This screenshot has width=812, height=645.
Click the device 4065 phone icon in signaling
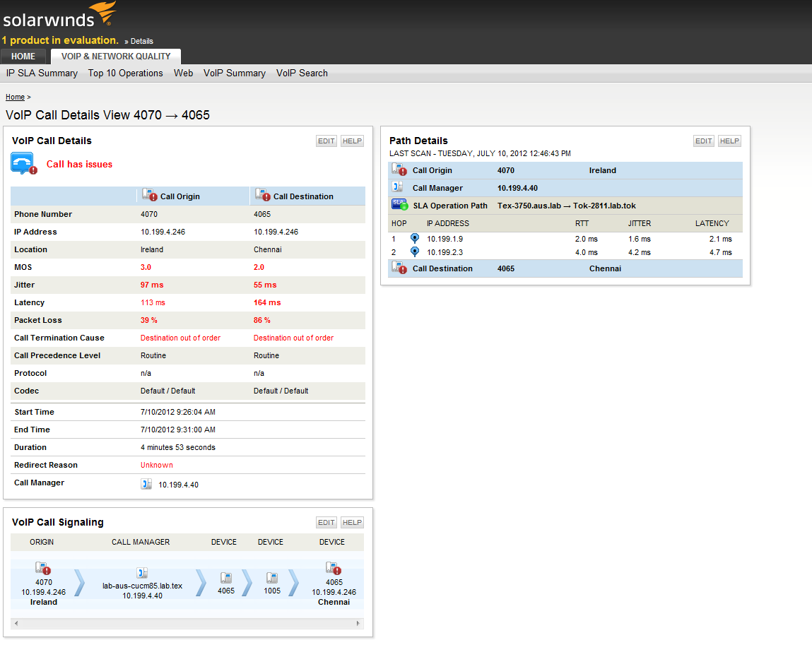[225, 578]
